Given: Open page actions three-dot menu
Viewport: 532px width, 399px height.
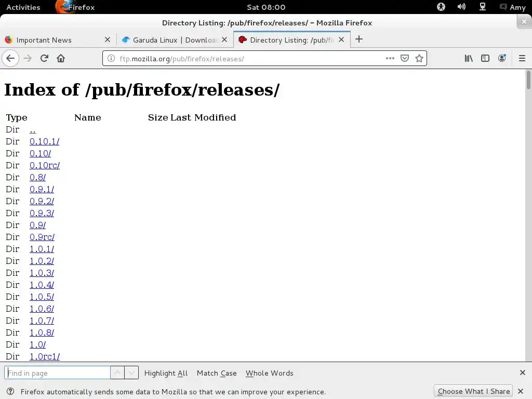Looking at the screenshot, I should [390, 58].
